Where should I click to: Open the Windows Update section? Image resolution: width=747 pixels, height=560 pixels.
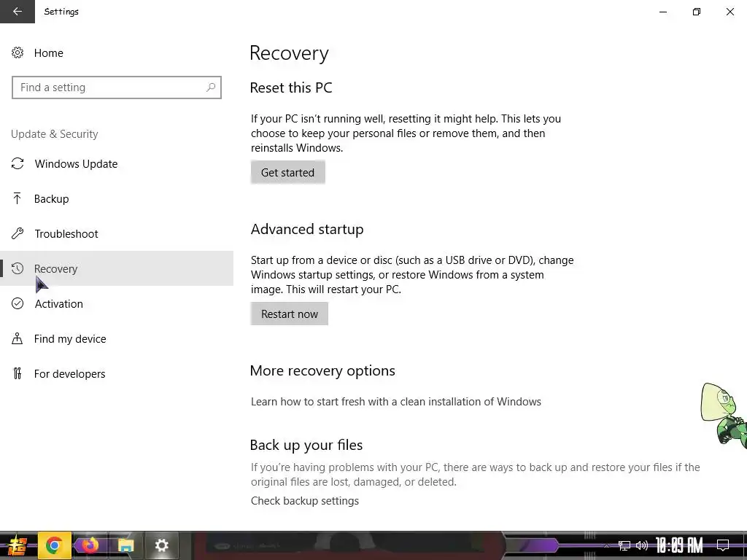[x=117, y=164]
